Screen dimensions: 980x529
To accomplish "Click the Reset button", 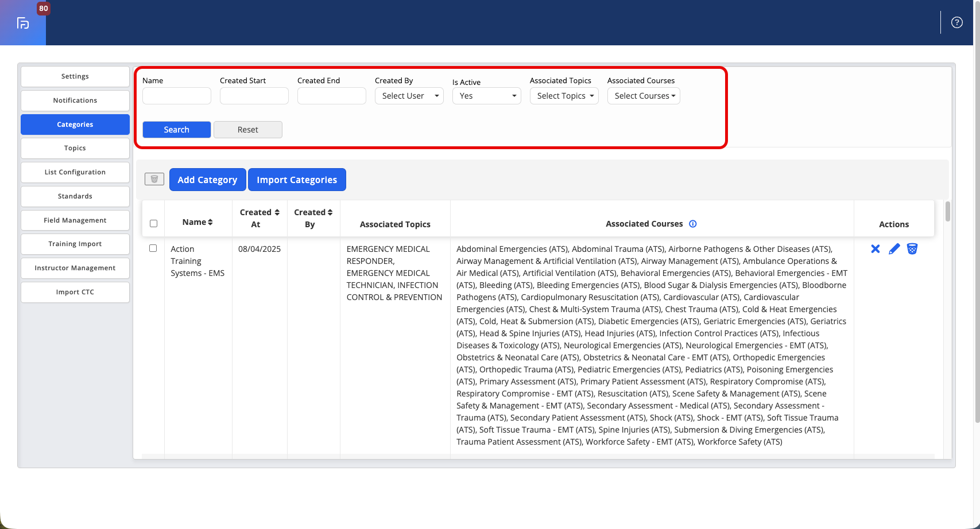I will (248, 130).
